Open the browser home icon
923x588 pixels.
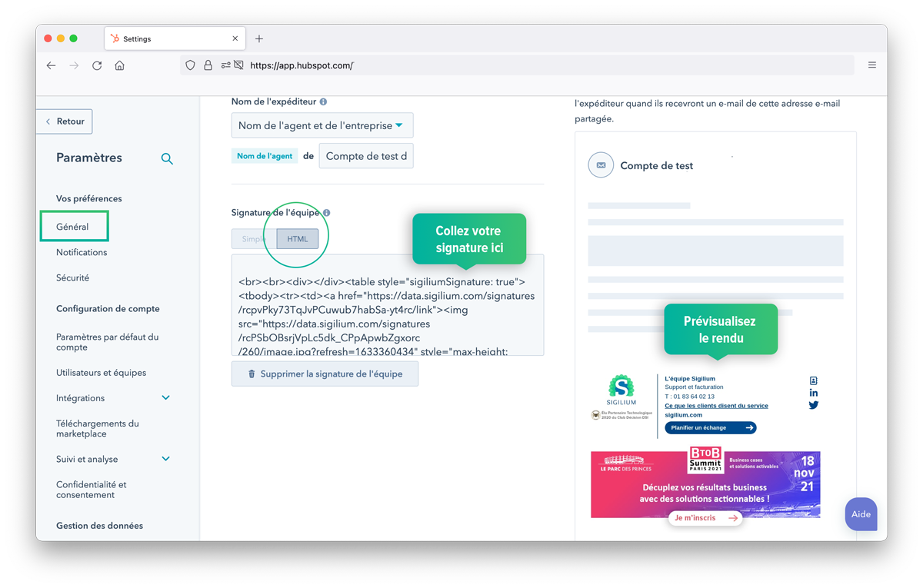[x=119, y=65]
